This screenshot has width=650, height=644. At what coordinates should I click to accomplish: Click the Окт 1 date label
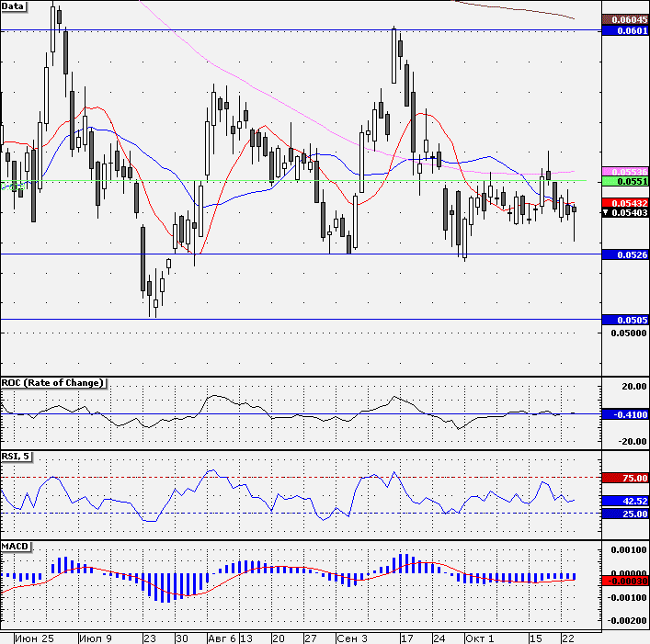[x=480, y=638]
